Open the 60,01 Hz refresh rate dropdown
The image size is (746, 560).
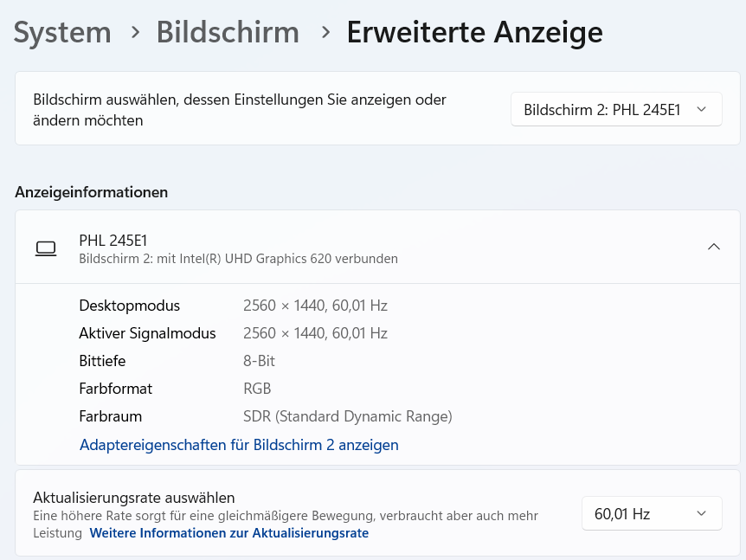tap(652, 513)
